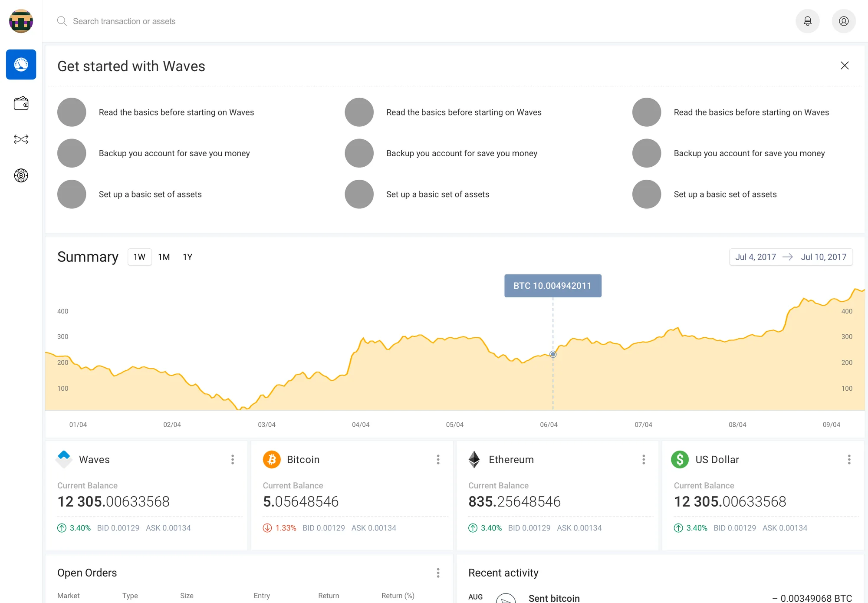Click the chart data point marker
The width and height of the screenshot is (868, 603).
[553, 354]
